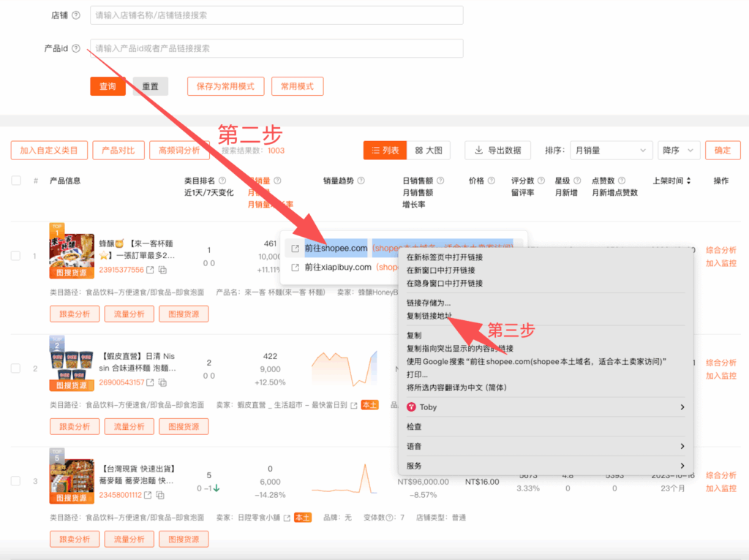Click the 上架时间 column sort arrows
The width and height of the screenshot is (749, 560).
(688, 181)
